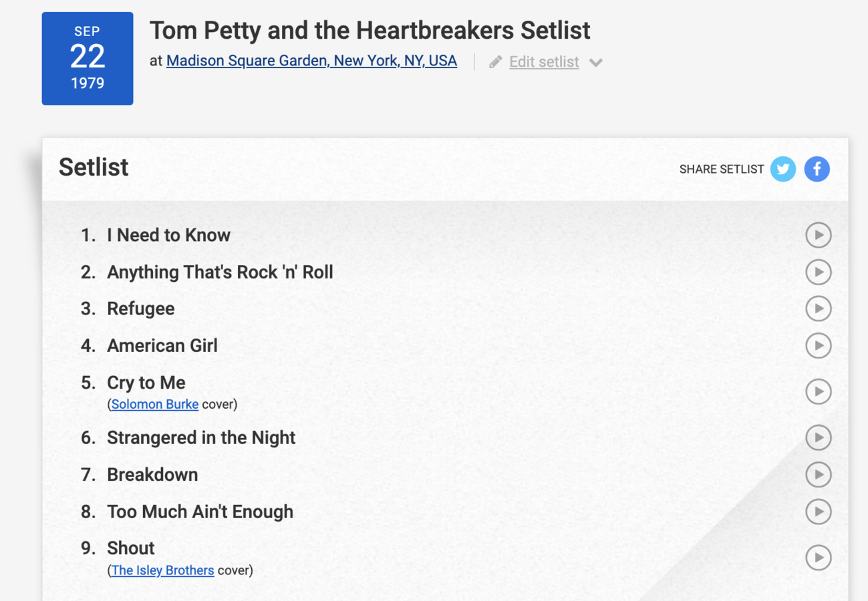Image resolution: width=868 pixels, height=601 pixels.
Task: Open the Solomon Burke artist link
Action: tap(154, 404)
